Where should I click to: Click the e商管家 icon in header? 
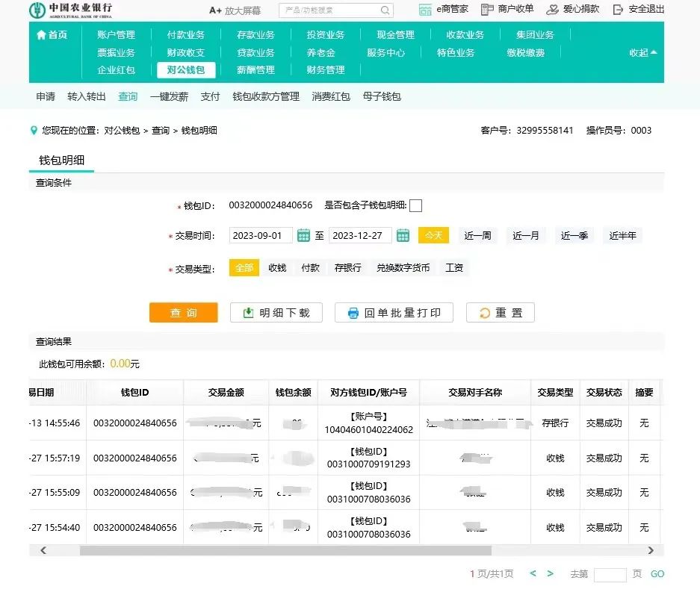pyautogui.click(x=425, y=10)
